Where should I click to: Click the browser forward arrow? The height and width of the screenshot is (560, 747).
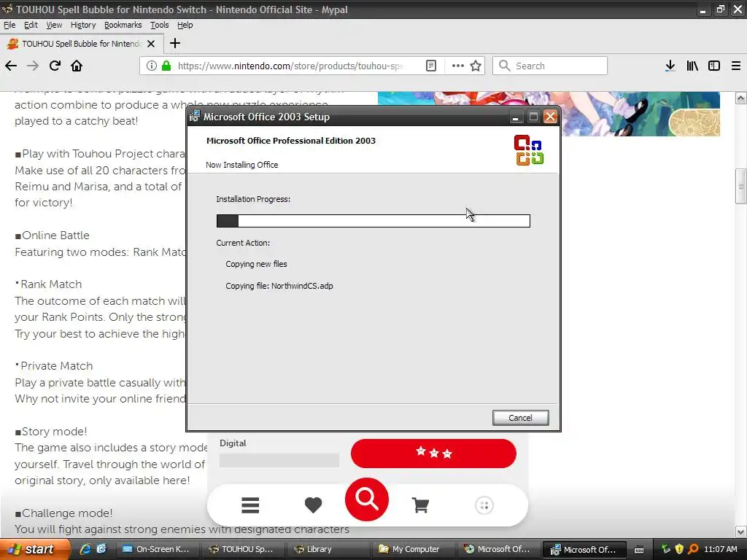click(33, 66)
